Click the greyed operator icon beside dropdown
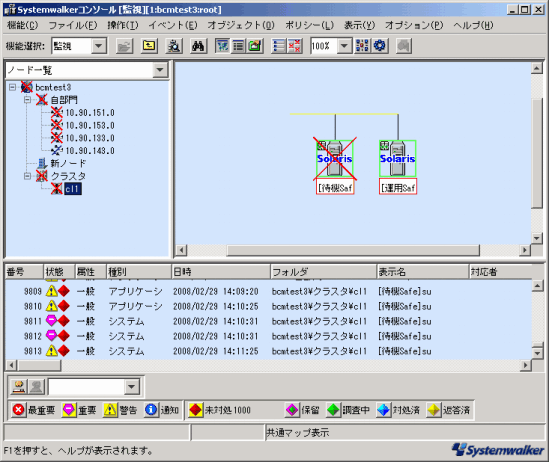The image size is (549, 462). coord(36,387)
